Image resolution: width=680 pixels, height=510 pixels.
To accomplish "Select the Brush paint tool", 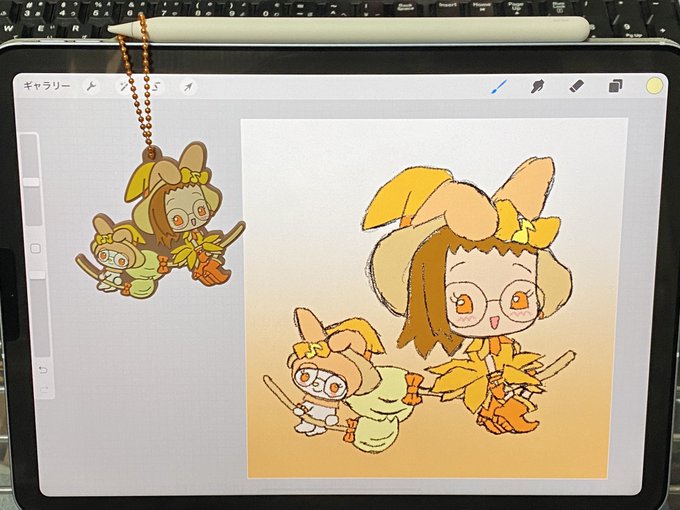I will [499, 86].
